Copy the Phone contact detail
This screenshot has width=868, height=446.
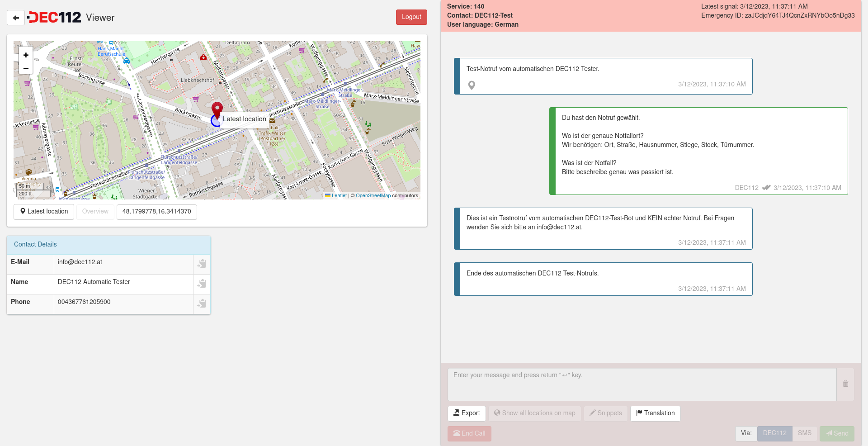(x=202, y=304)
